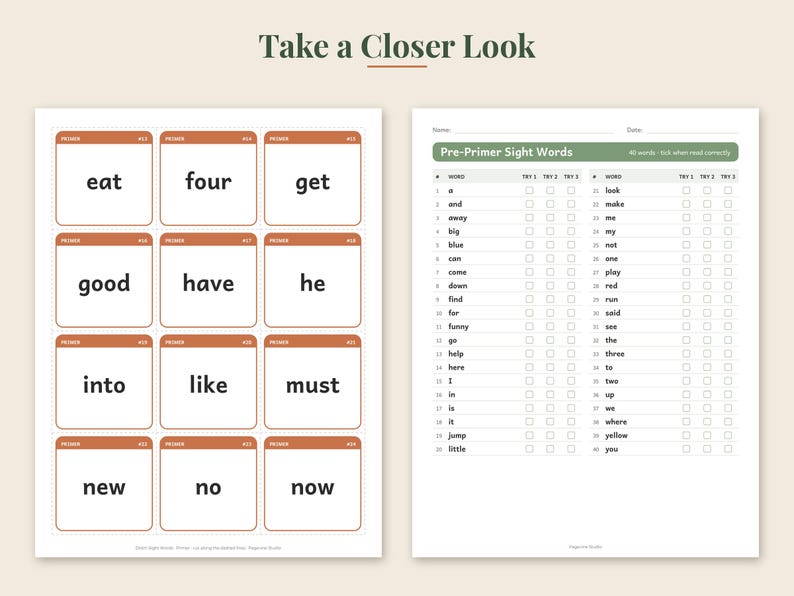Viewport: 794px width, 596px height.
Task: Check Try 1 box for word 'big'
Action: (529, 231)
